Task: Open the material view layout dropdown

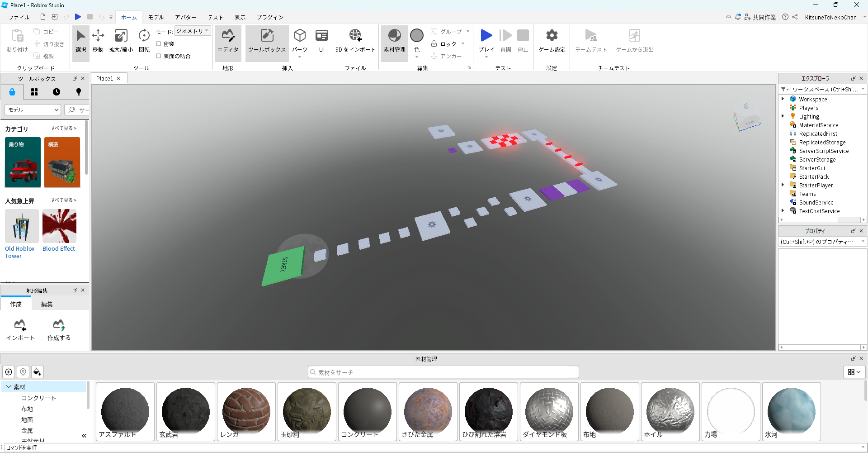Action: pos(854,372)
